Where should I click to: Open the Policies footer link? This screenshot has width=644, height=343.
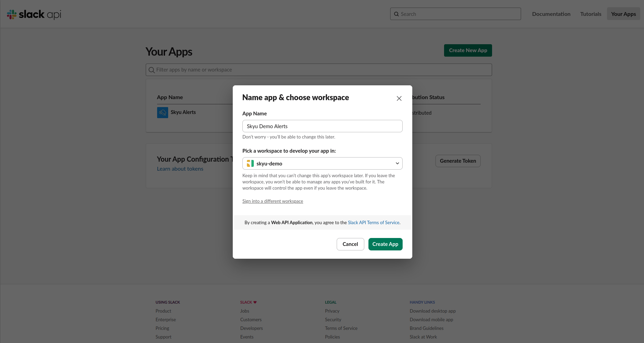(x=333, y=337)
